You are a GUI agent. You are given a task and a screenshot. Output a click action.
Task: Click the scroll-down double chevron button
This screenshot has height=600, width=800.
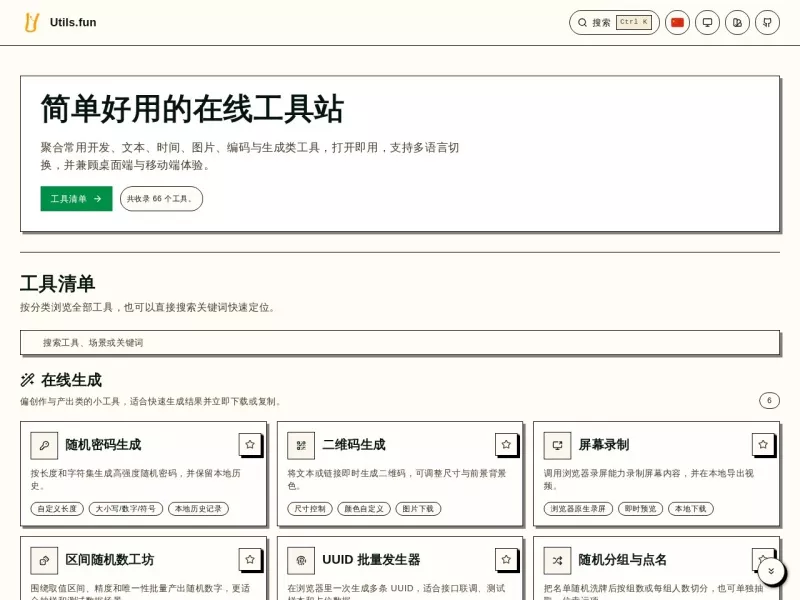[x=771, y=571]
